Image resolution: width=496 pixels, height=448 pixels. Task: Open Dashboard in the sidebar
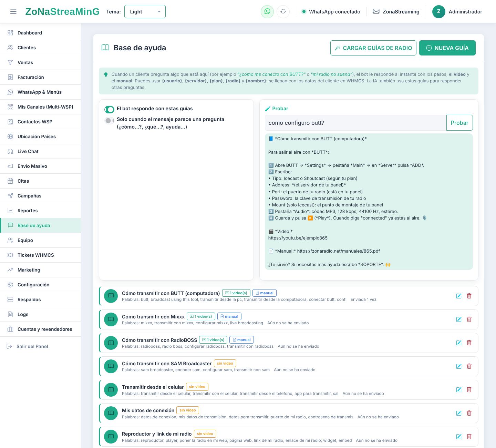point(41,33)
